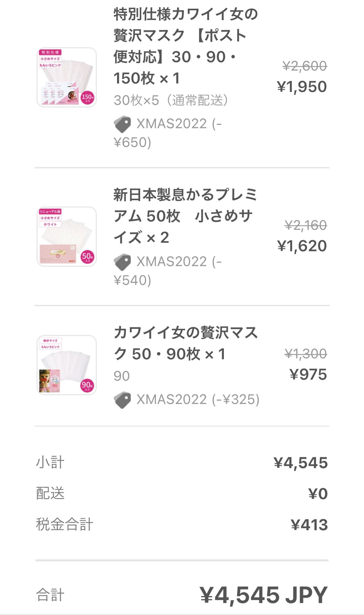364x615 pixels.
Task: Click the discount tag icon for 50枚 item
Action: (122, 262)
